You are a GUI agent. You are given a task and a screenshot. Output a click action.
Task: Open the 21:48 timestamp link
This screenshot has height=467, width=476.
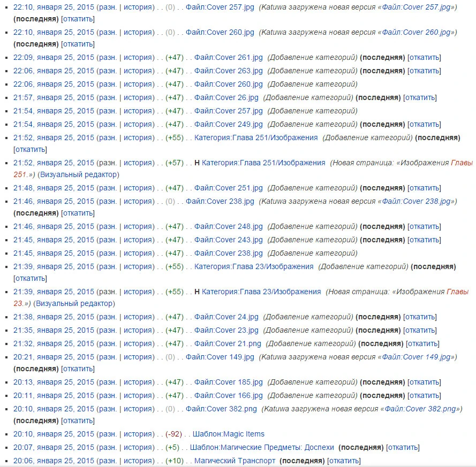point(54,188)
